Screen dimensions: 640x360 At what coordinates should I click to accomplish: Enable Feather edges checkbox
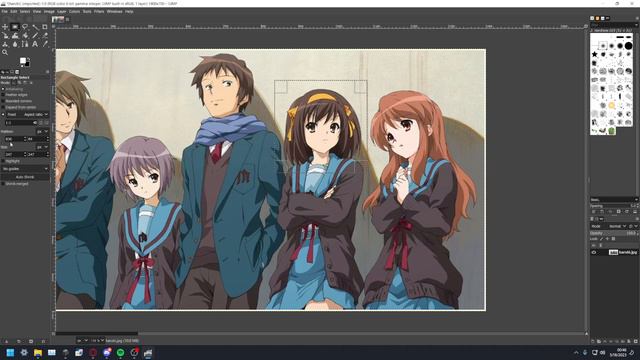(3, 95)
